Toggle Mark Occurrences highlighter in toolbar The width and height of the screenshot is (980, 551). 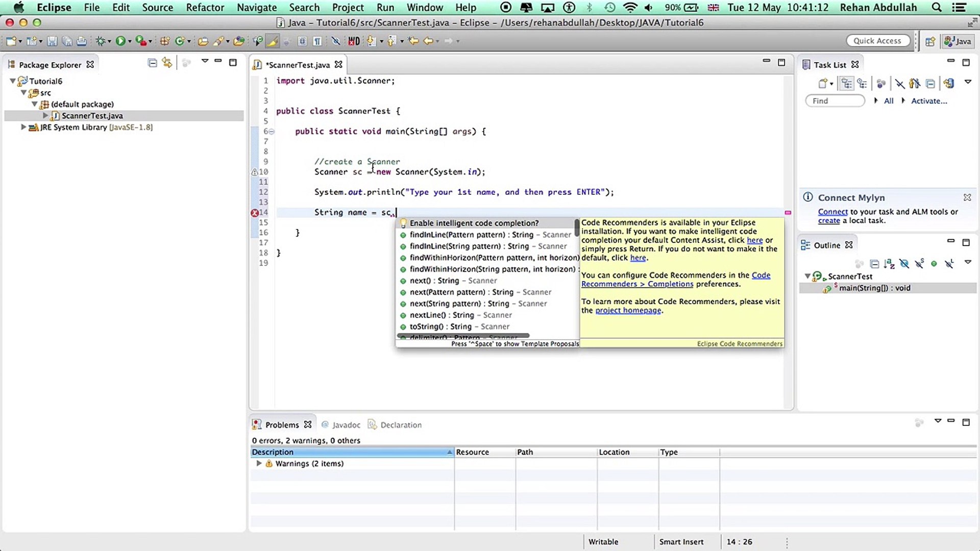(272, 41)
